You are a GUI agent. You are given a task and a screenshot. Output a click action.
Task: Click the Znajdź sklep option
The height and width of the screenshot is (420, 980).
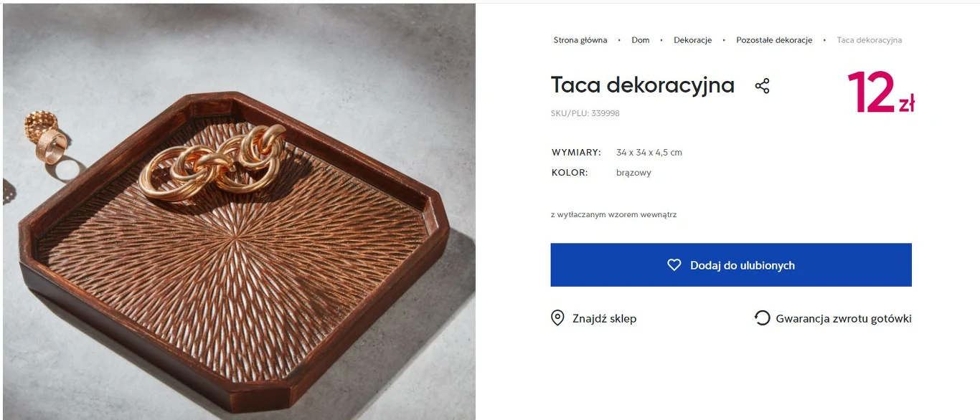click(x=605, y=318)
